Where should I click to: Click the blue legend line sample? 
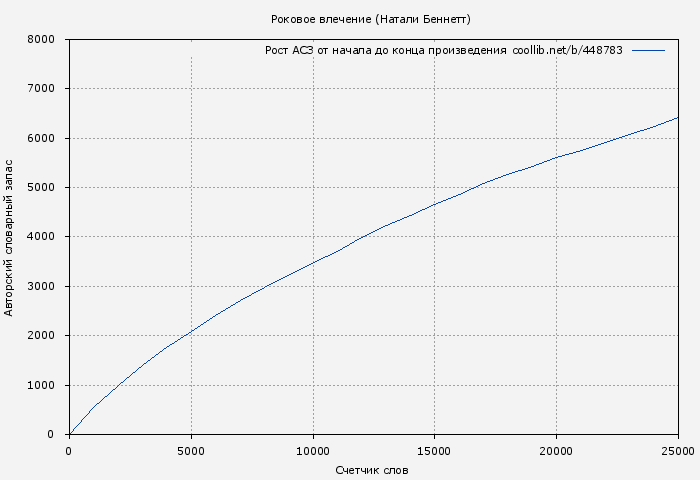(x=648, y=50)
